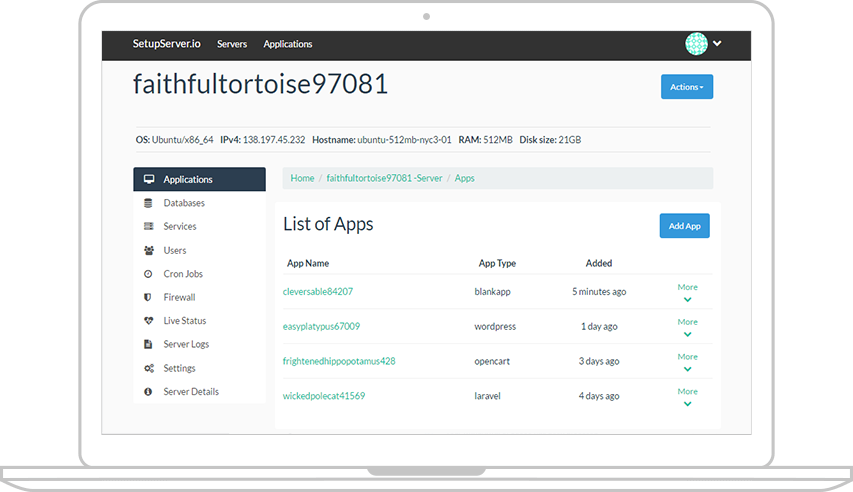Click the wordpress type cell
This screenshot has height=492, width=853.
[x=495, y=327]
